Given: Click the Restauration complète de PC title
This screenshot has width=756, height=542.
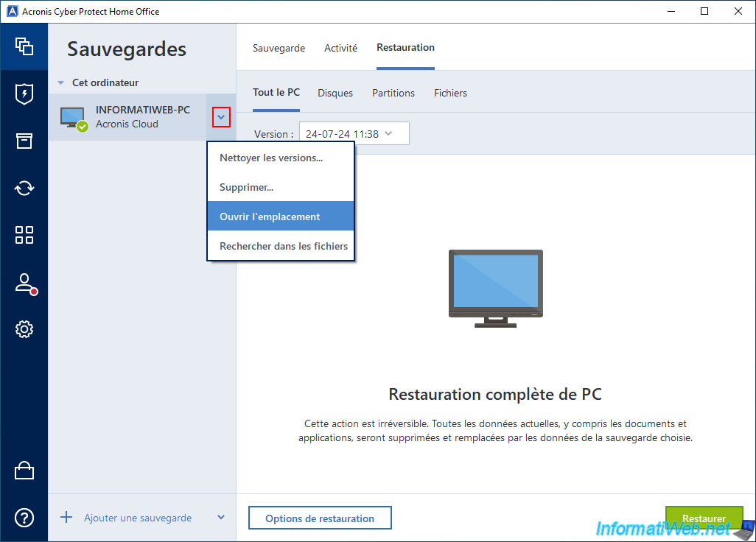Looking at the screenshot, I should 495,394.
